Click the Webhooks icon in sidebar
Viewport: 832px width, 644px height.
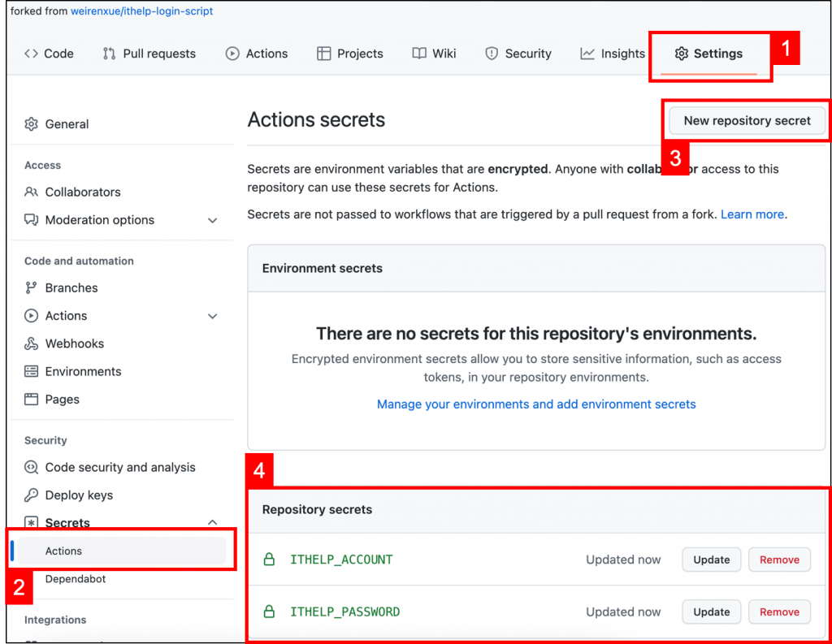pyautogui.click(x=32, y=344)
